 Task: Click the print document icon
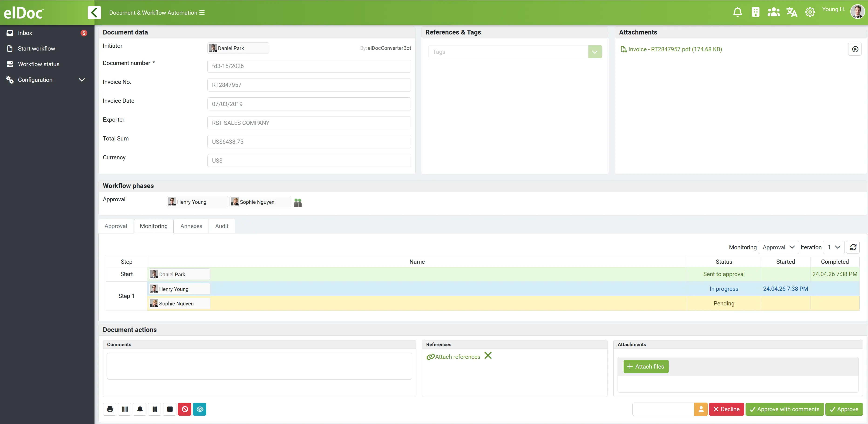110,409
